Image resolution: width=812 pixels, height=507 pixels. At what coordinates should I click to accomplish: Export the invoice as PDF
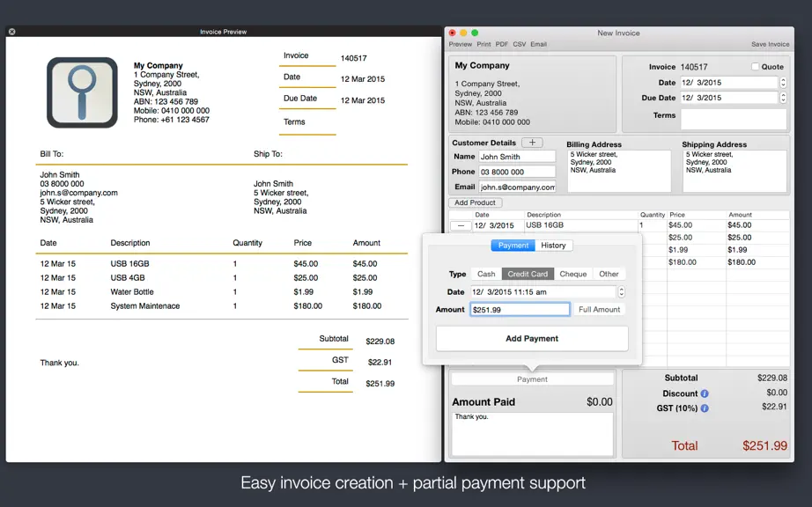coord(501,45)
